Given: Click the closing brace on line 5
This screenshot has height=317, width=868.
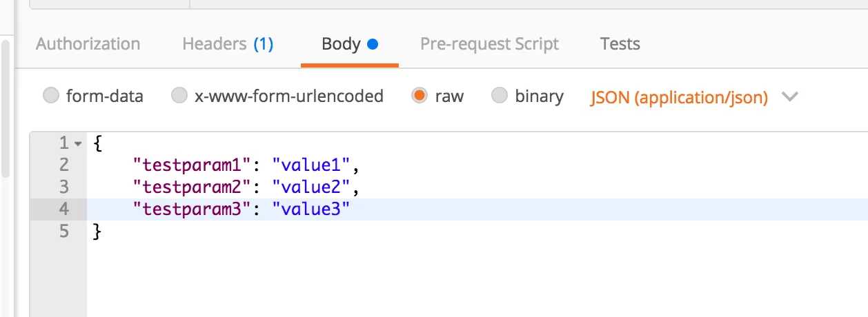Looking at the screenshot, I should pos(97,232).
